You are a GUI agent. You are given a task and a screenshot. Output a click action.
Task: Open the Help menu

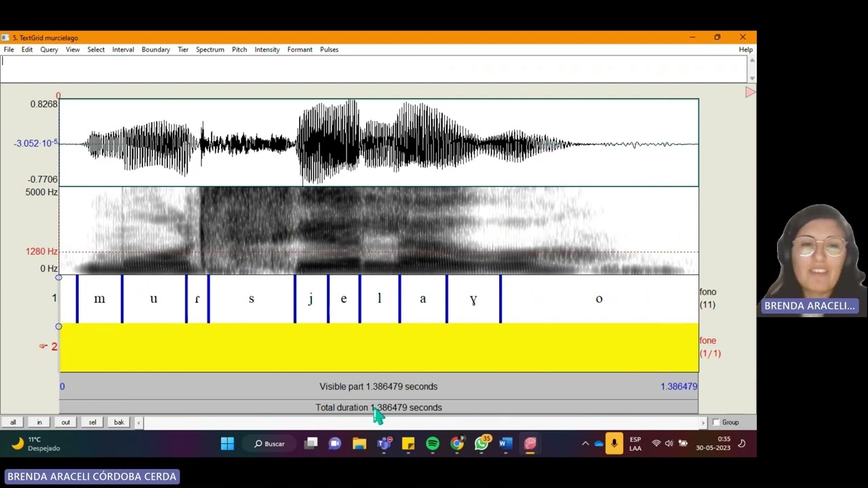745,49
